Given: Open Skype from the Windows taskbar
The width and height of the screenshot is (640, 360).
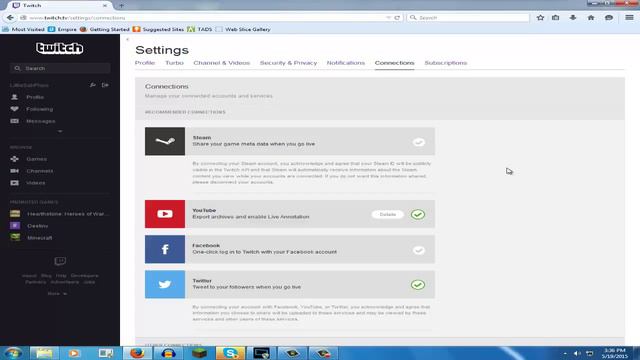Looking at the screenshot, I should click(x=230, y=353).
